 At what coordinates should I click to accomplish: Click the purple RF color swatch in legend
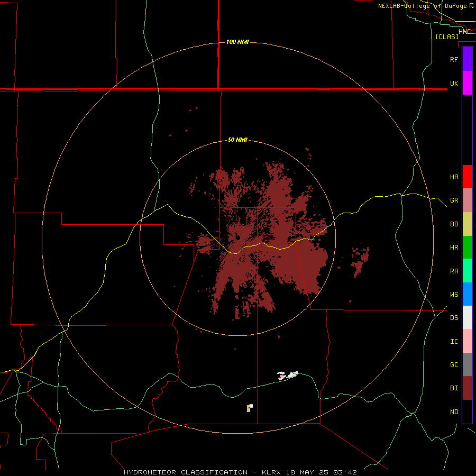(x=467, y=59)
